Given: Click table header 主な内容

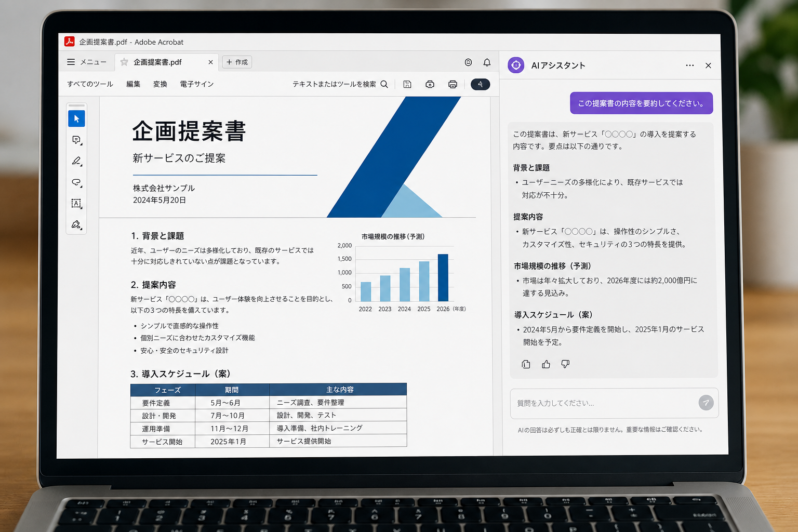Looking at the screenshot, I should coord(340,389).
